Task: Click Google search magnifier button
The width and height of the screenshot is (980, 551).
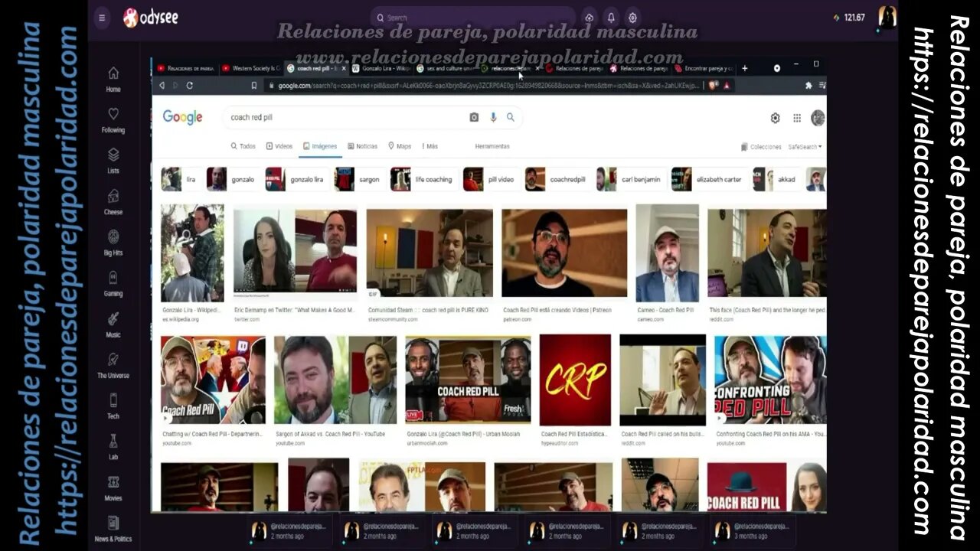Action: coord(511,118)
